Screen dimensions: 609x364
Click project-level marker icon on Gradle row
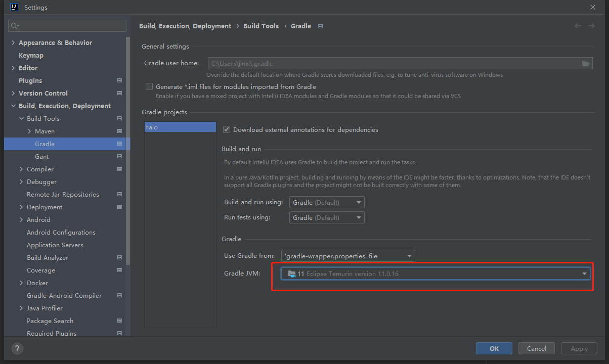click(119, 144)
